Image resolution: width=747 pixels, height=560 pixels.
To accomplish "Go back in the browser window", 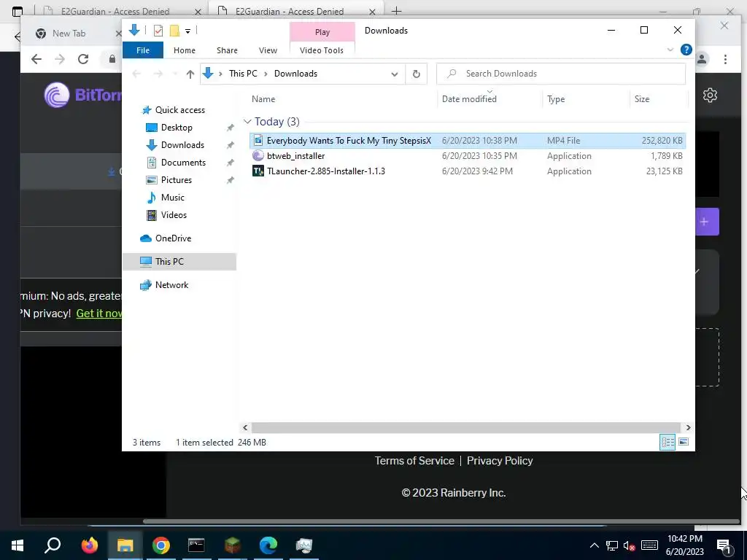I will [36, 59].
